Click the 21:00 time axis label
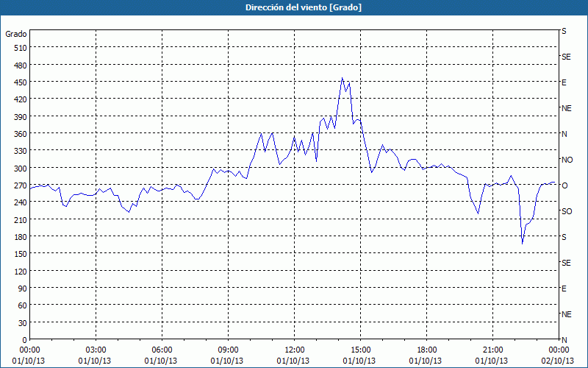 492,350
